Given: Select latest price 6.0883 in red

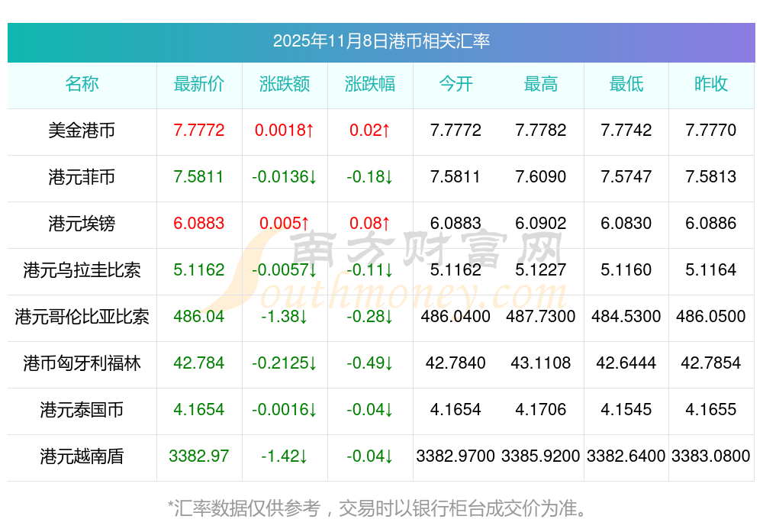Looking at the screenshot, I should tap(199, 224).
